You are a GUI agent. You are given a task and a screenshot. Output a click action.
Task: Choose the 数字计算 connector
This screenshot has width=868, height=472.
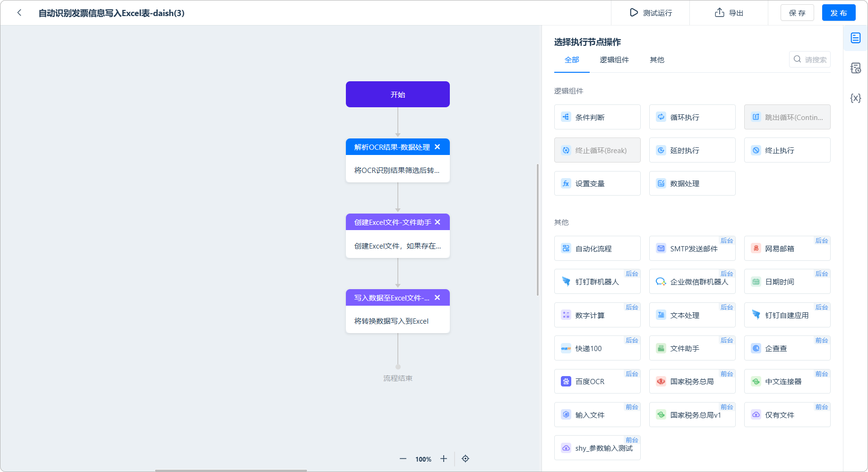point(597,315)
